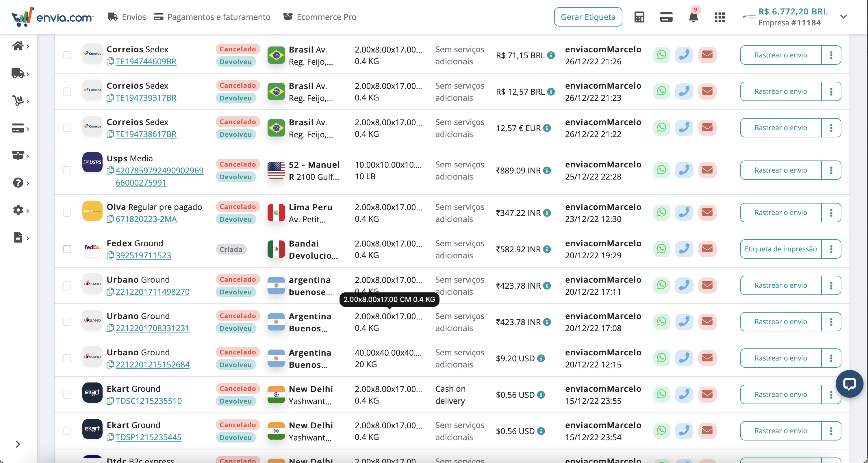The width and height of the screenshot is (868, 463).
Task: Expand the billing card sidebar menu
Action: 20,128
